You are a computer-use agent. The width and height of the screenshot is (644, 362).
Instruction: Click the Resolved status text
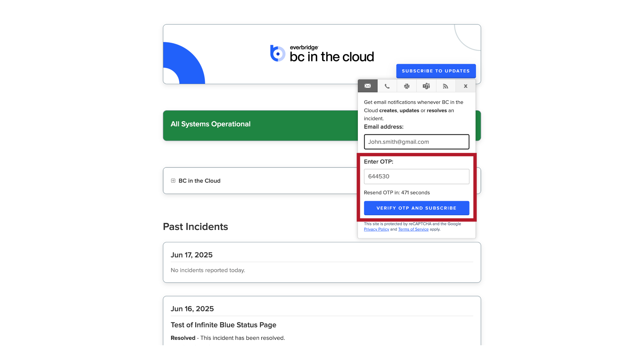point(183,338)
